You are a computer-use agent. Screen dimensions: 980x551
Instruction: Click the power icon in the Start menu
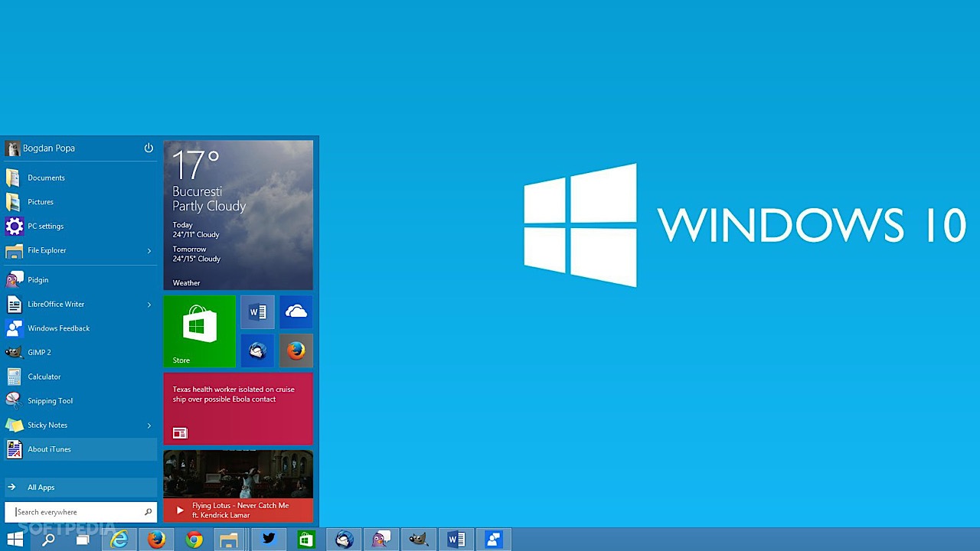pyautogui.click(x=149, y=148)
